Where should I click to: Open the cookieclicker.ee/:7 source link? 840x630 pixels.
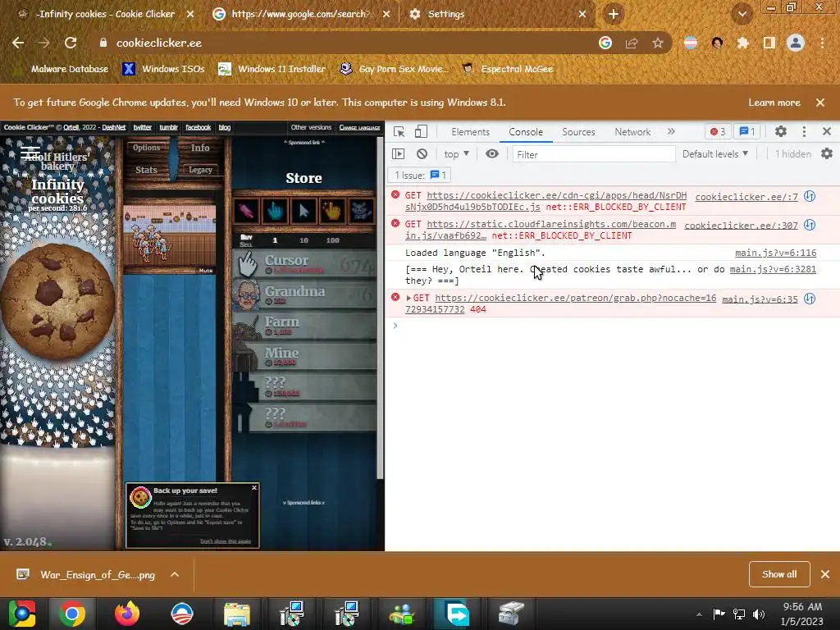tap(746, 197)
